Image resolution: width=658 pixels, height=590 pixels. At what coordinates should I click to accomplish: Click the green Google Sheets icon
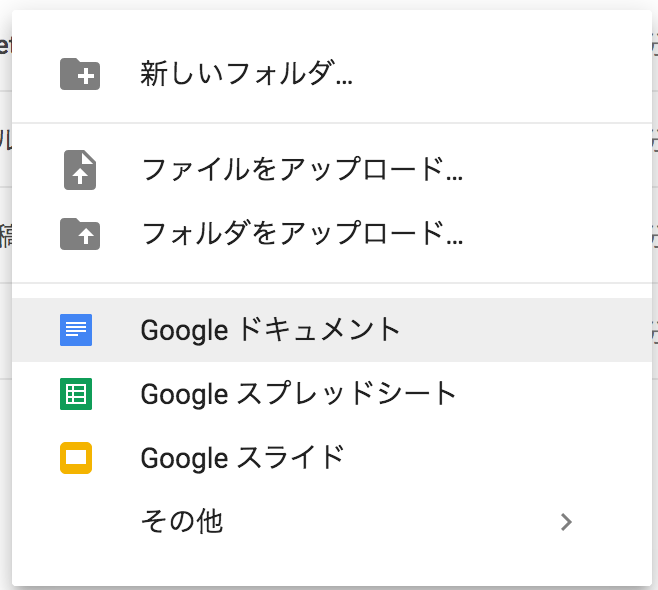point(76,394)
